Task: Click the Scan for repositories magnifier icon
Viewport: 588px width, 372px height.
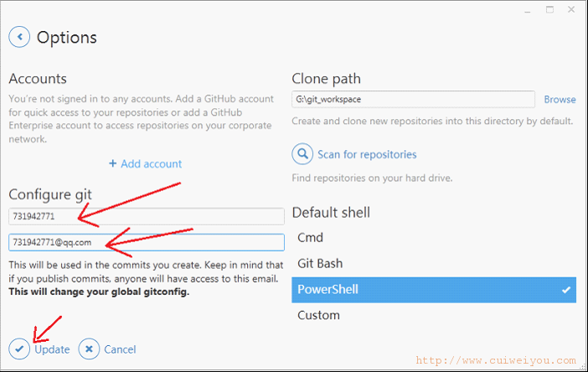Action: tap(302, 154)
